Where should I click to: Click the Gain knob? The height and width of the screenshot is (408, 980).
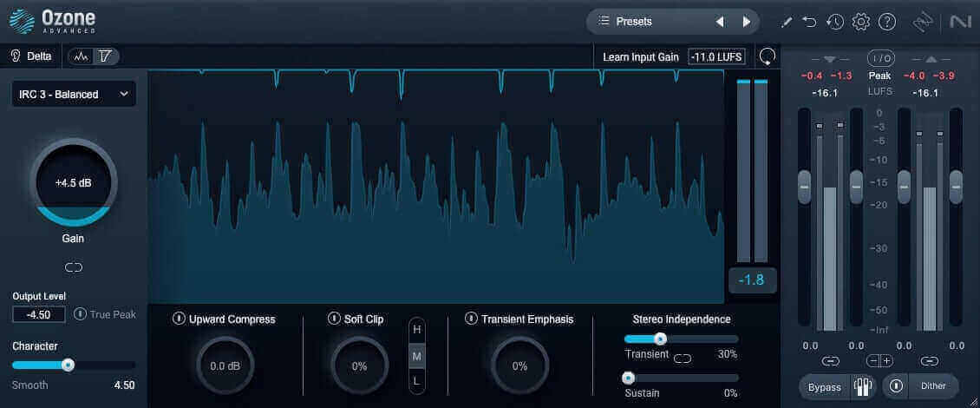point(73,182)
